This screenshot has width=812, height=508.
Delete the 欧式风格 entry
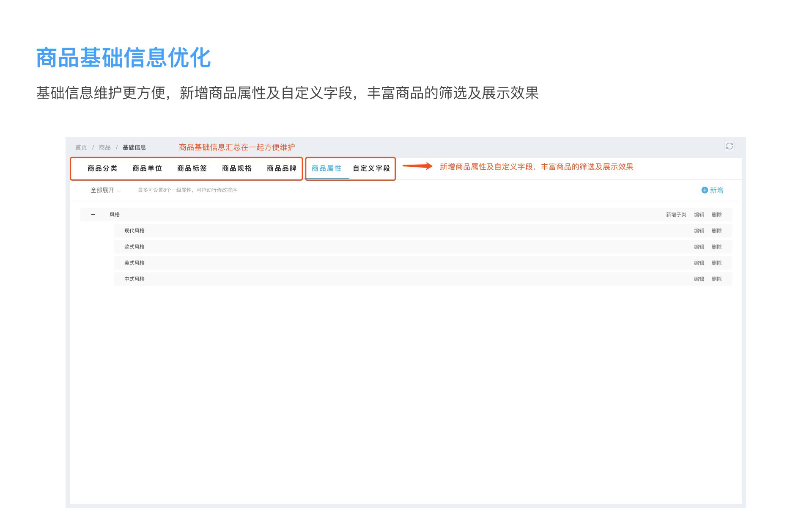[716, 247]
